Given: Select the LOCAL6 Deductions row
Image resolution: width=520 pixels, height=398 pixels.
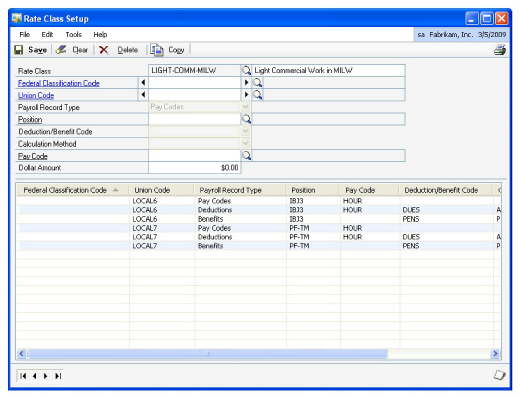Looking at the screenshot, I should (259, 210).
